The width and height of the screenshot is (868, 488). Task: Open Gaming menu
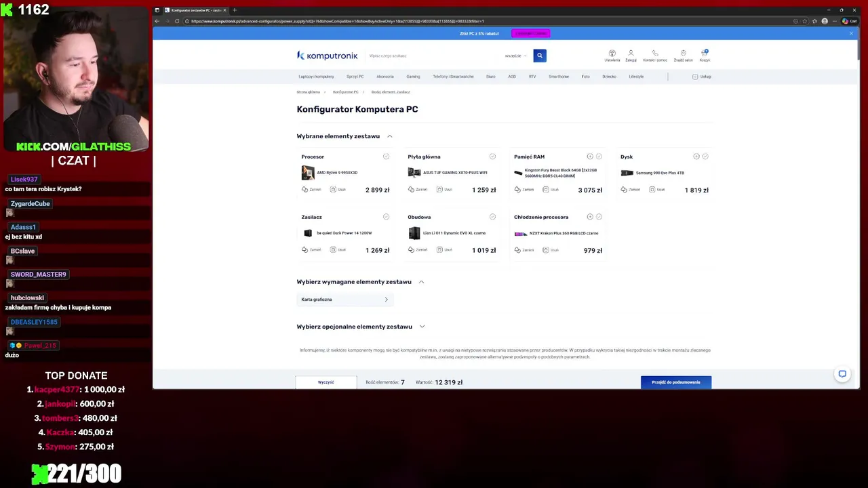pyautogui.click(x=413, y=77)
